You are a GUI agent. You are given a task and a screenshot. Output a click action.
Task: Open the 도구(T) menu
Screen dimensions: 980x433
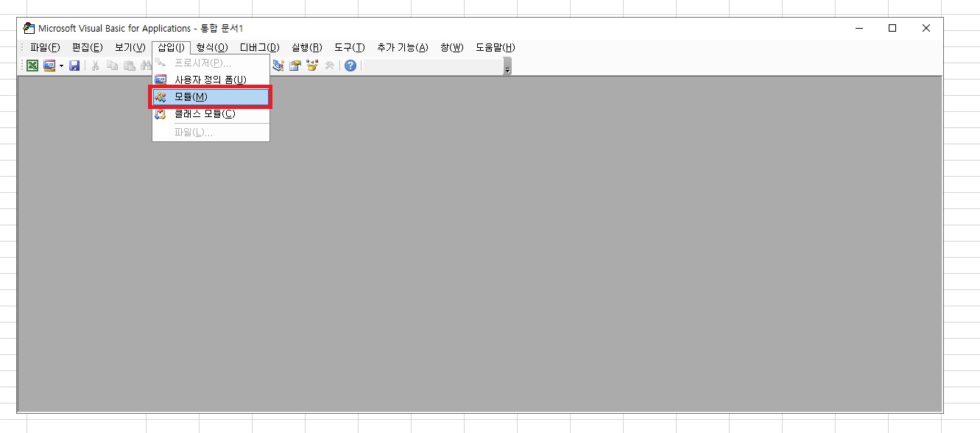(x=350, y=47)
